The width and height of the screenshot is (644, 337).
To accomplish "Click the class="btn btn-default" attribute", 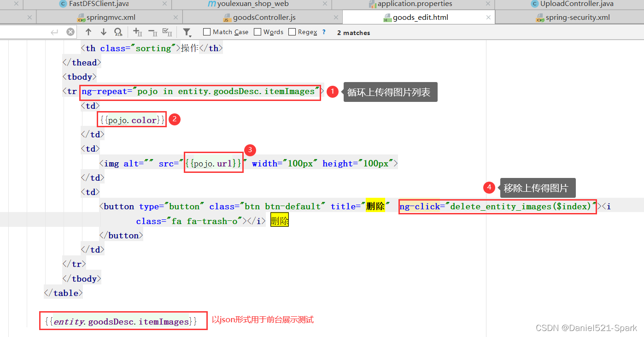I will [267, 206].
